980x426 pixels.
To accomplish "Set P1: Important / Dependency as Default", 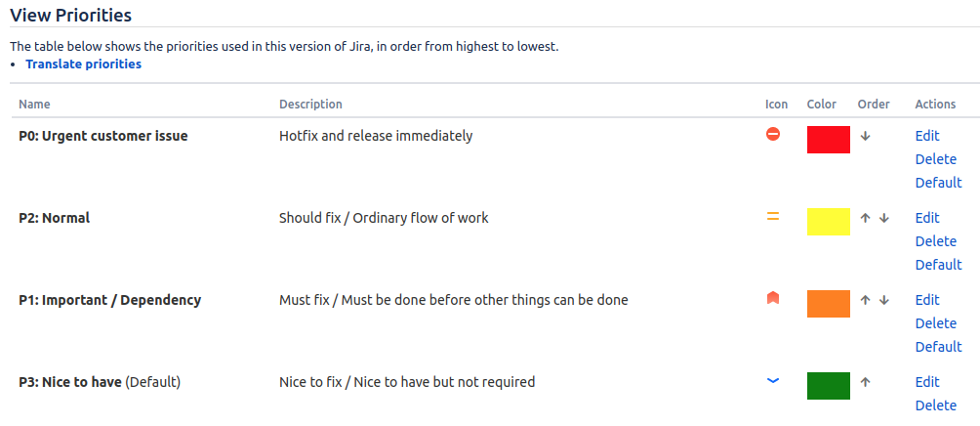I will [x=938, y=346].
